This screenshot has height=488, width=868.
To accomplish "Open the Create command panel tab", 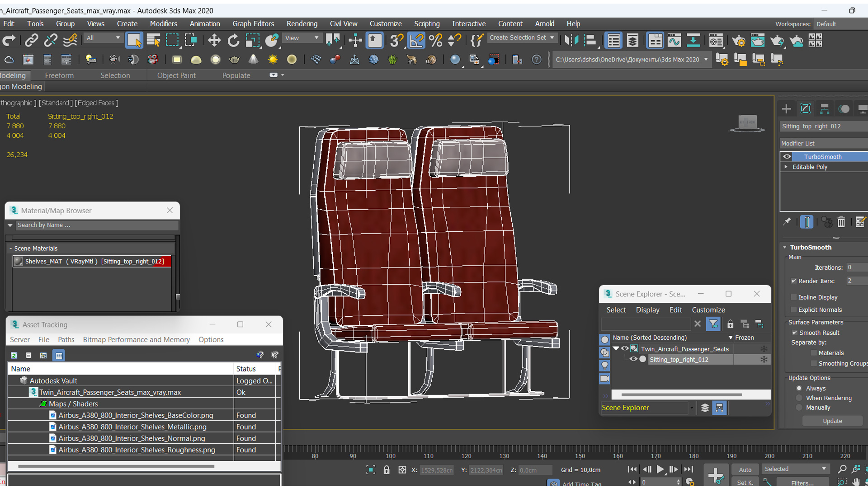I will (786, 109).
